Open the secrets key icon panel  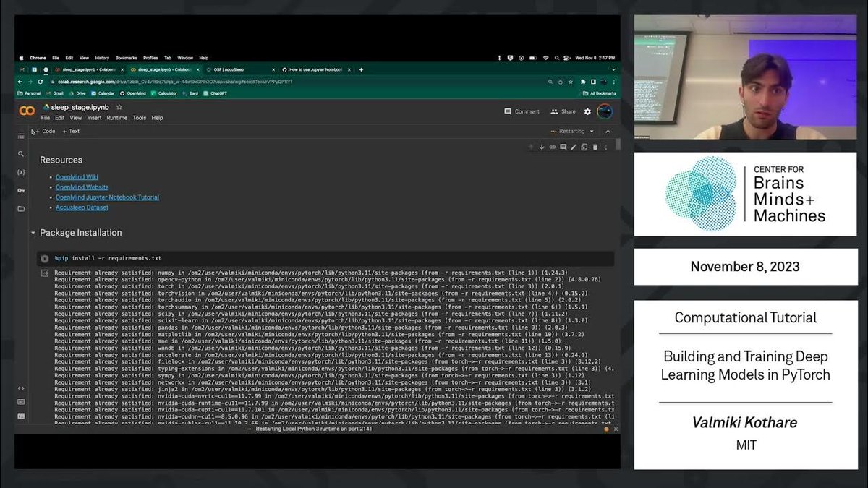(20, 190)
